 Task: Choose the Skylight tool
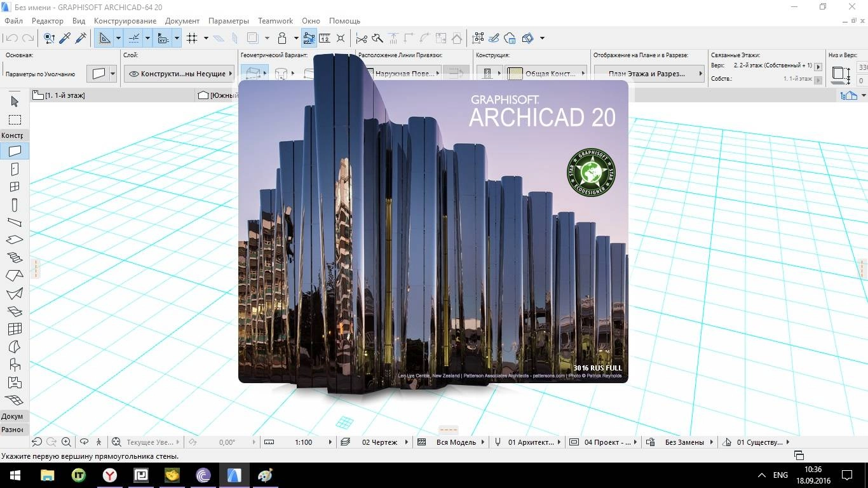[x=15, y=311]
